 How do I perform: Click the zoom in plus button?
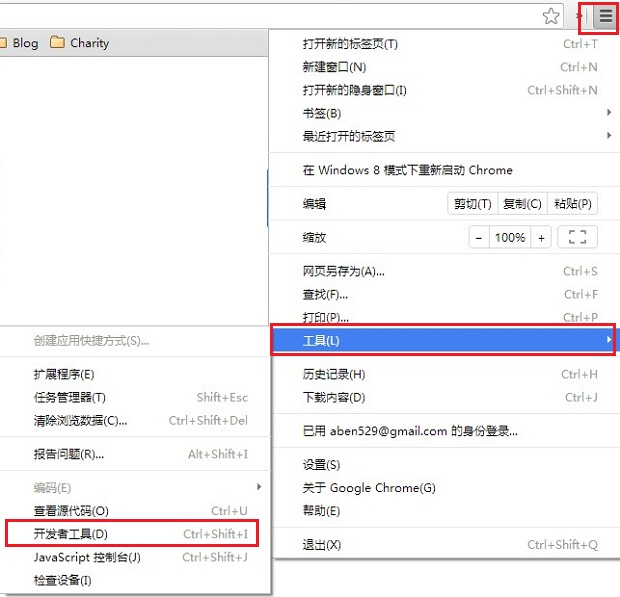pos(541,238)
